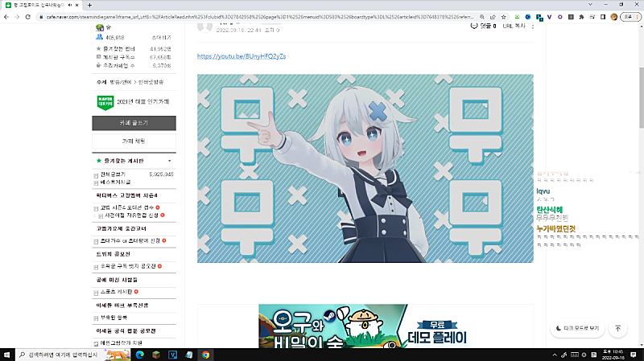Click the page vertical scrollbar thumb
644x361 pixels.
641,97
